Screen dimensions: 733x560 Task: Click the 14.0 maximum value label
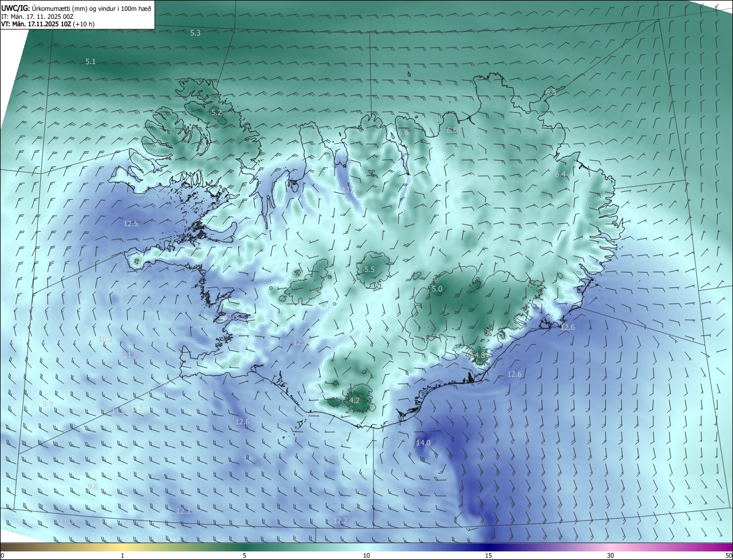[423, 443]
